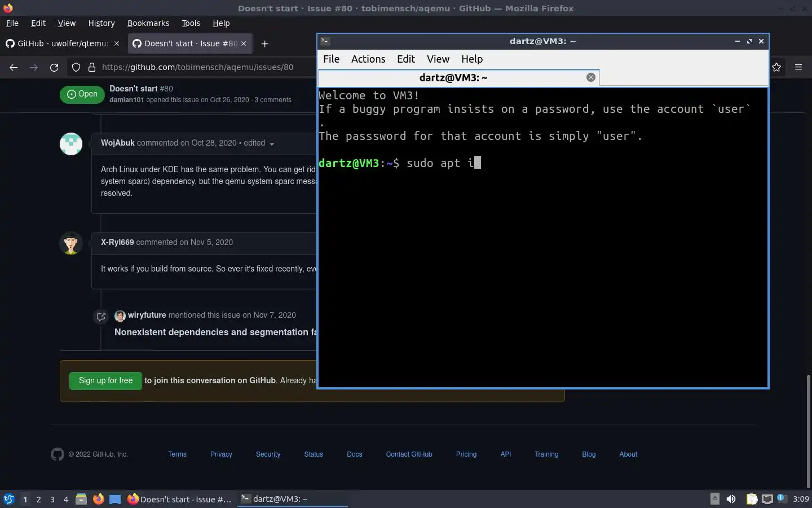Open the terminal window's File menu

(331, 59)
